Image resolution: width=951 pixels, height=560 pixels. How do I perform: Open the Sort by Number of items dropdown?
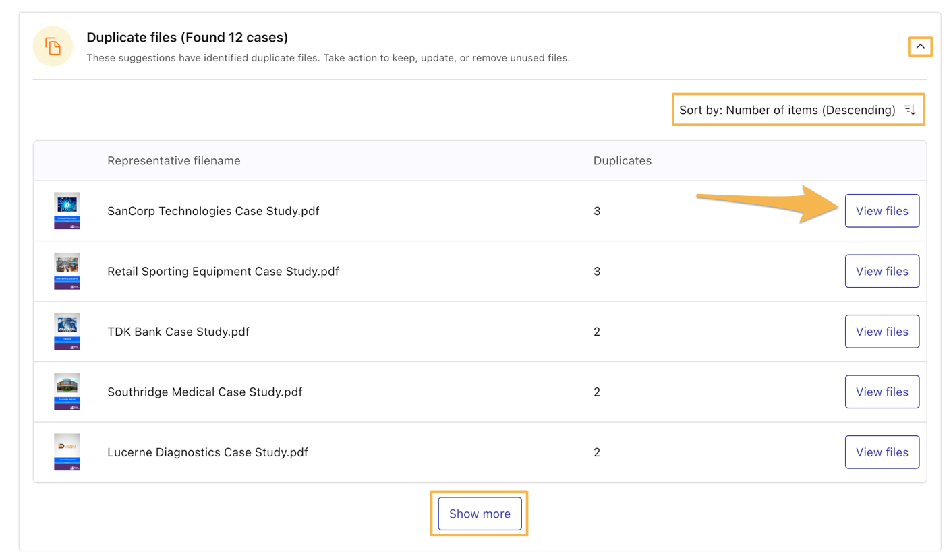click(787, 110)
